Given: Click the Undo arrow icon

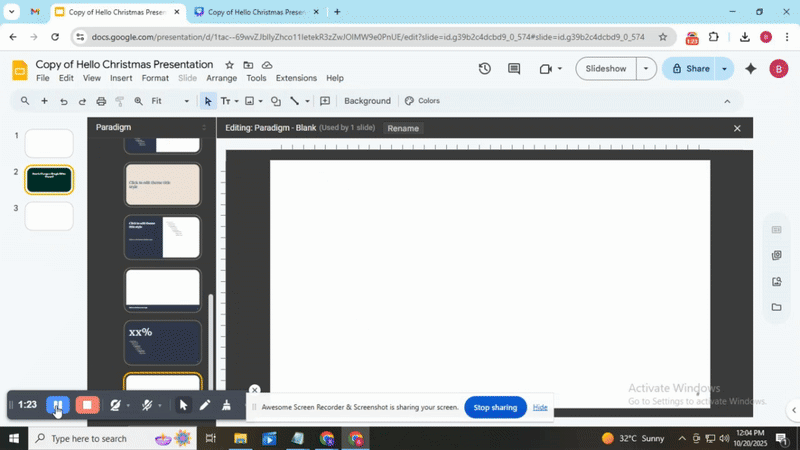Looking at the screenshot, I should (x=64, y=101).
